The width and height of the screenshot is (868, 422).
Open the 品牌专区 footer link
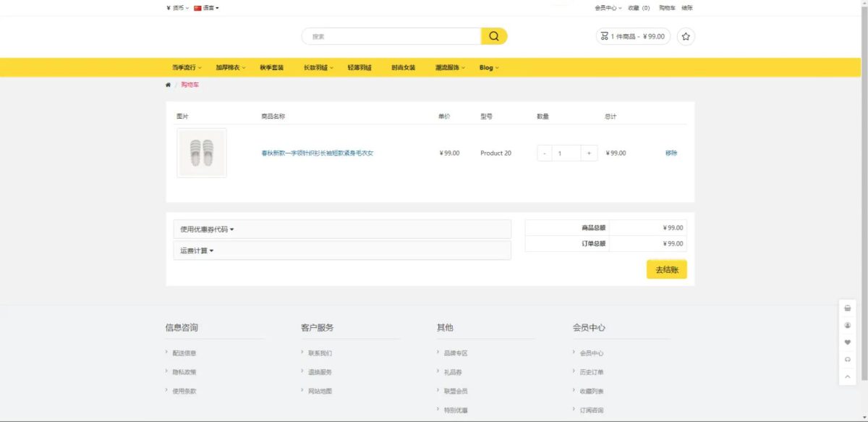click(456, 353)
